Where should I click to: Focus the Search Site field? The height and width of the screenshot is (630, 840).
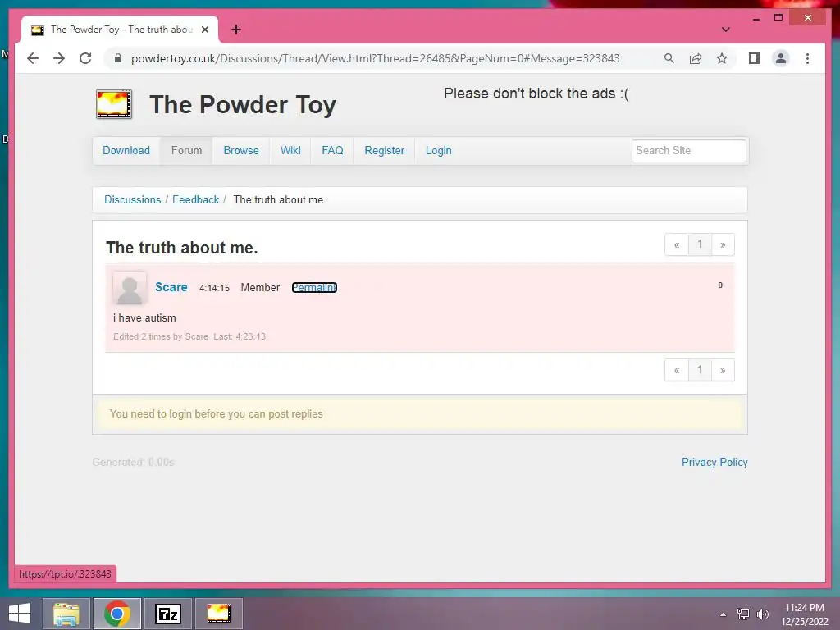pyautogui.click(x=688, y=151)
